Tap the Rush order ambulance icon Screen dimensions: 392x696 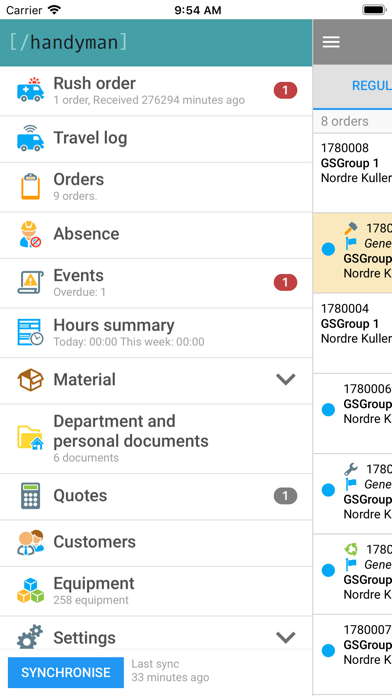pos(30,90)
